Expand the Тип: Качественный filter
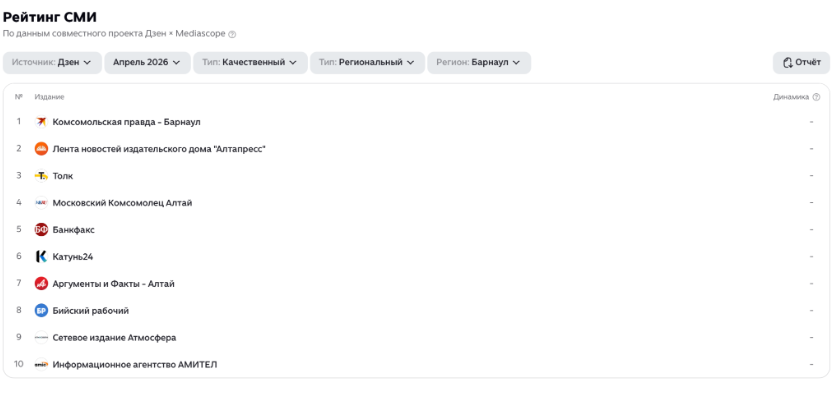Image resolution: width=832 pixels, height=406 pixels. [x=250, y=63]
